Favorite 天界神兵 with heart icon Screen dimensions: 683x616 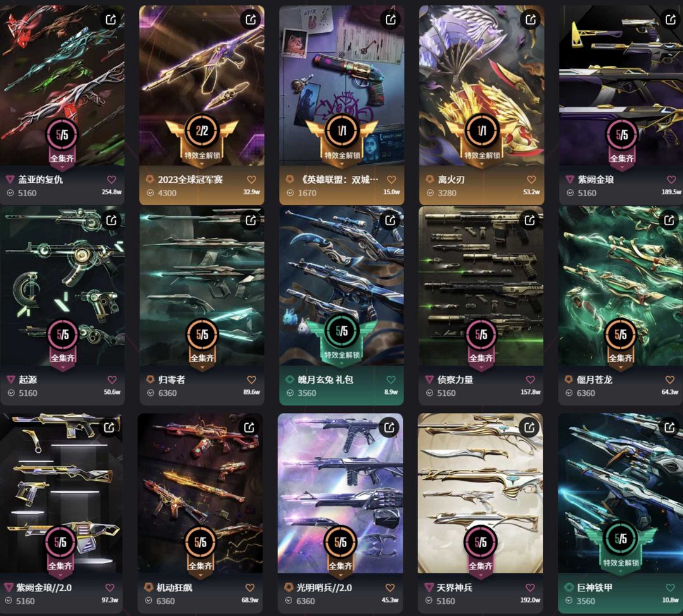point(530,588)
